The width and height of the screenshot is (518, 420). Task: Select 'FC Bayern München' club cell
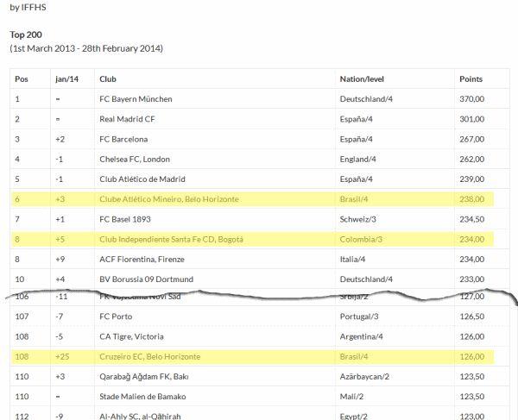(x=136, y=99)
